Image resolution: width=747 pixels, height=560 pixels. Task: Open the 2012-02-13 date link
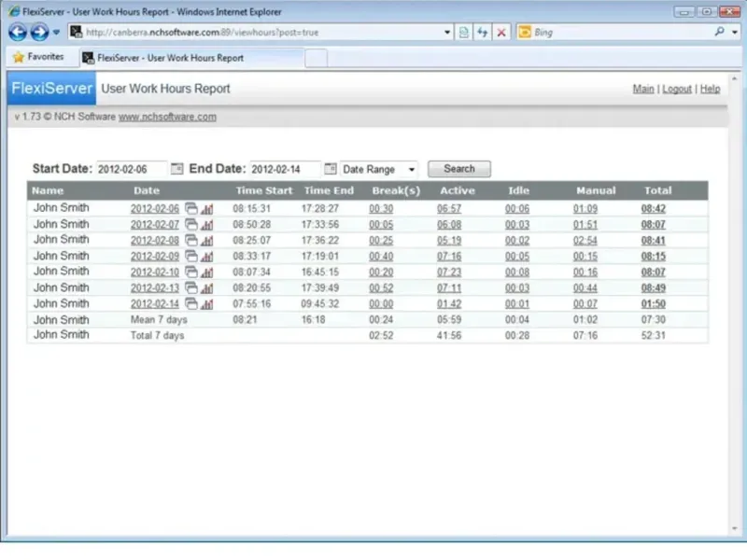pyautogui.click(x=155, y=288)
